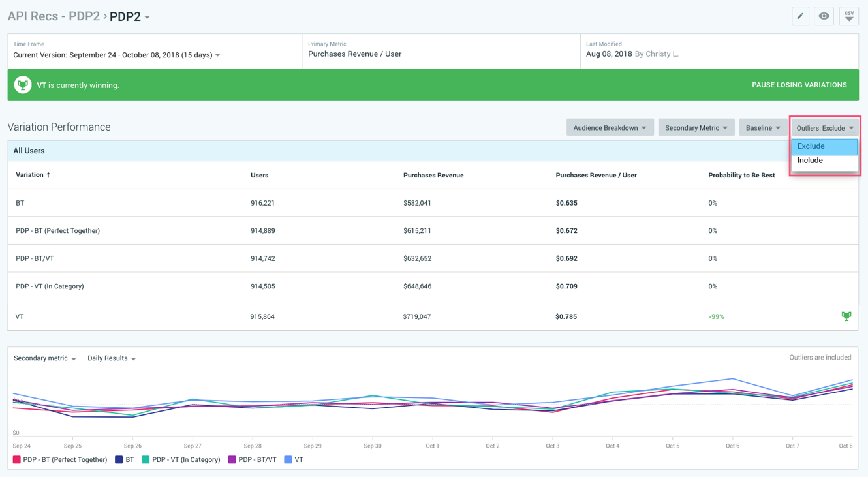Open the chart's Secondary metric dropdown
The height and width of the screenshot is (477, 868).
45,358
